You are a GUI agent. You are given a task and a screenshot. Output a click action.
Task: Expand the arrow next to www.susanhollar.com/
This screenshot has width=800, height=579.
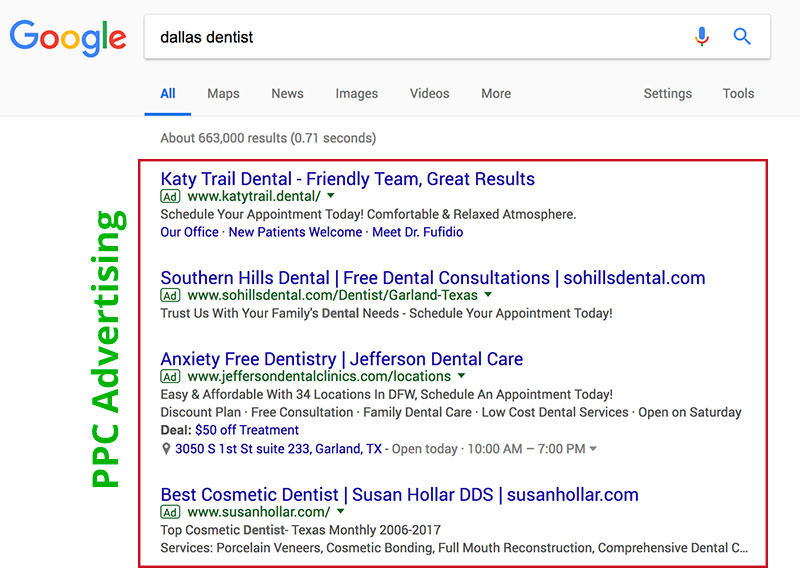coord(341,511)
